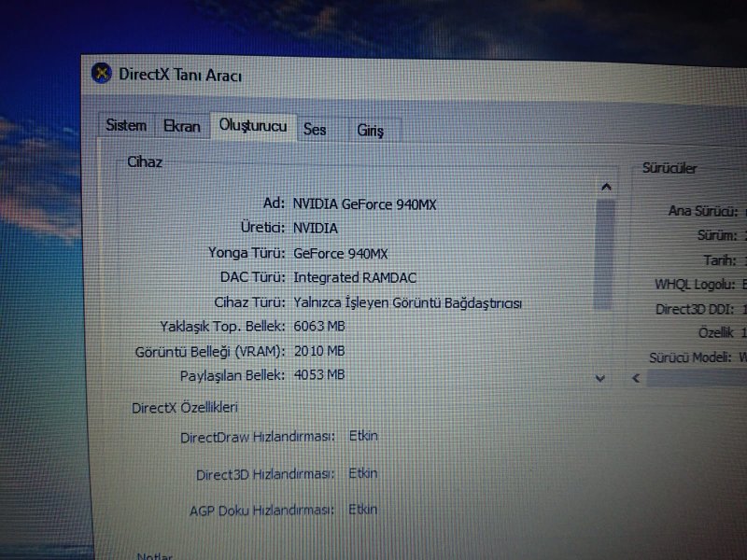Select the Oluşturucu tab
This screenshot has width=747, height=560.
click(253, 126)
